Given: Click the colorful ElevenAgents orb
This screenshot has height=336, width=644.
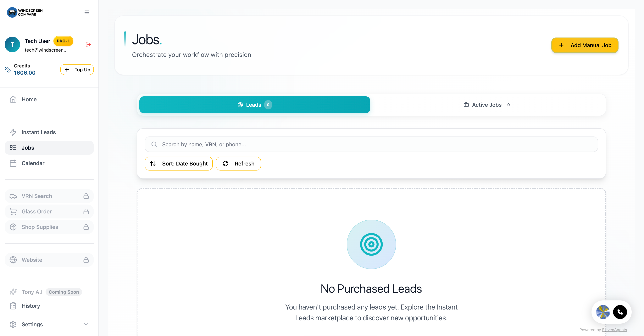Looking at the screenshot, I should click(603, 312).
